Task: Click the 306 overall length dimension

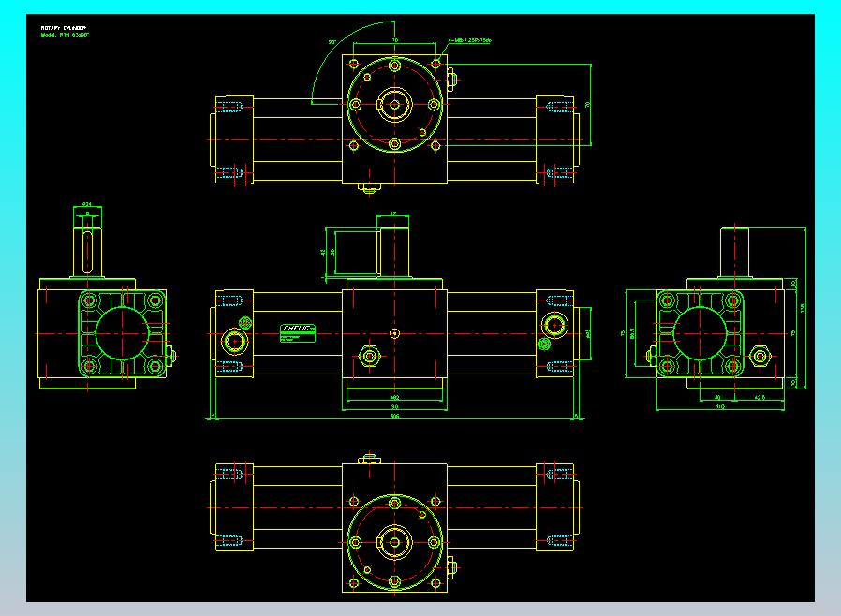Action: [394, 416]
